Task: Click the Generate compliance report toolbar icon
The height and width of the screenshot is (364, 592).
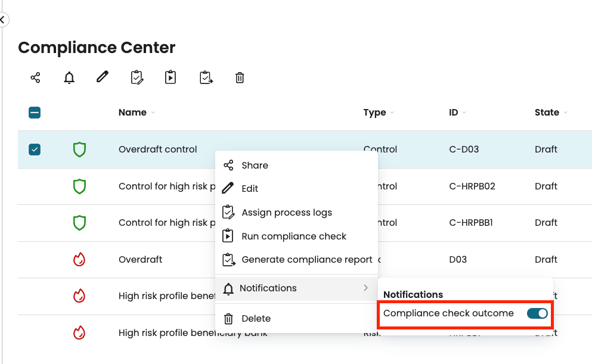Action: point(206,77)
